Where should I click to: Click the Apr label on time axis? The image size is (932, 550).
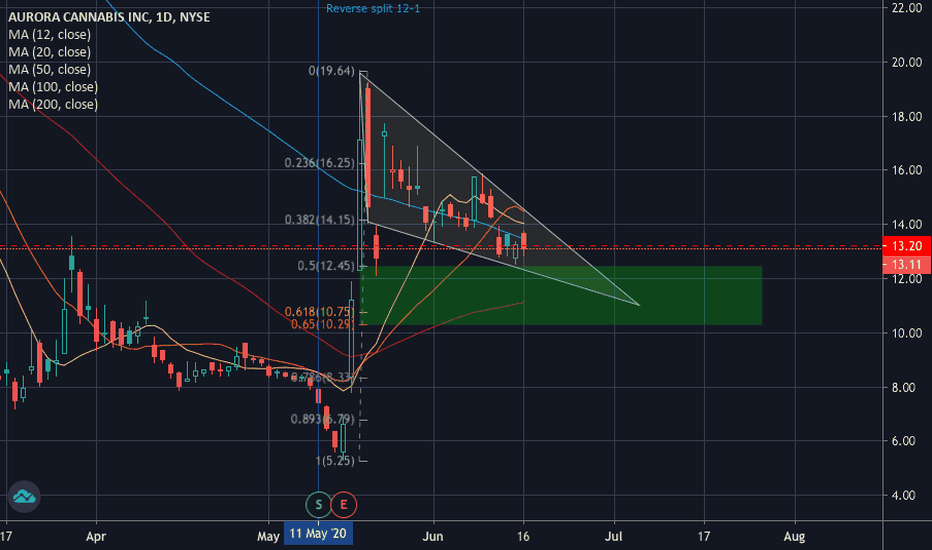(x=96, y=536)
